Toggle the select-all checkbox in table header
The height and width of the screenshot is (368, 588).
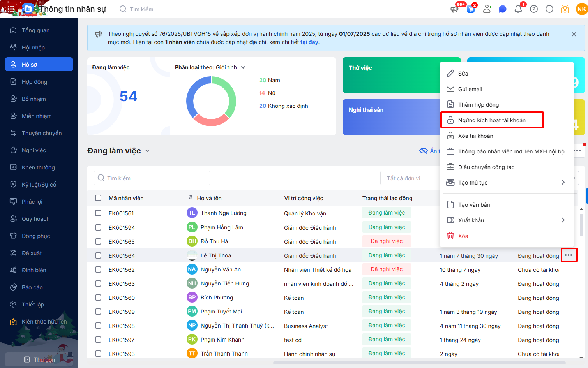(98, 198)
